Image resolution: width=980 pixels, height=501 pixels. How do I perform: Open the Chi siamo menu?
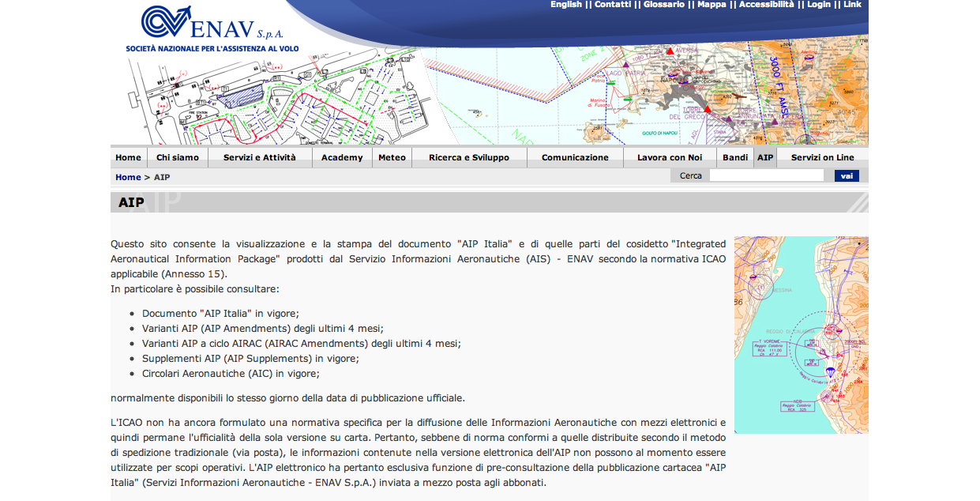178,157
